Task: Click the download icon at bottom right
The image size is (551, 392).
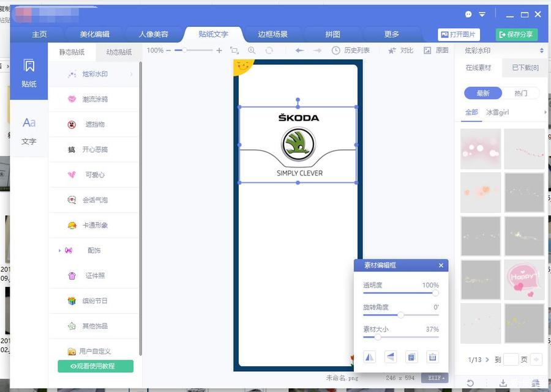Action: coord(503,383)
